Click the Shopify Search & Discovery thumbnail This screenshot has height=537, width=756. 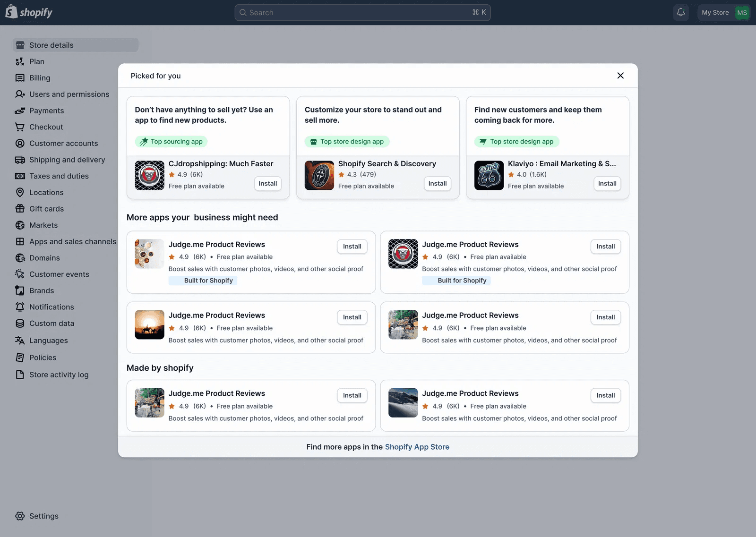319,175
